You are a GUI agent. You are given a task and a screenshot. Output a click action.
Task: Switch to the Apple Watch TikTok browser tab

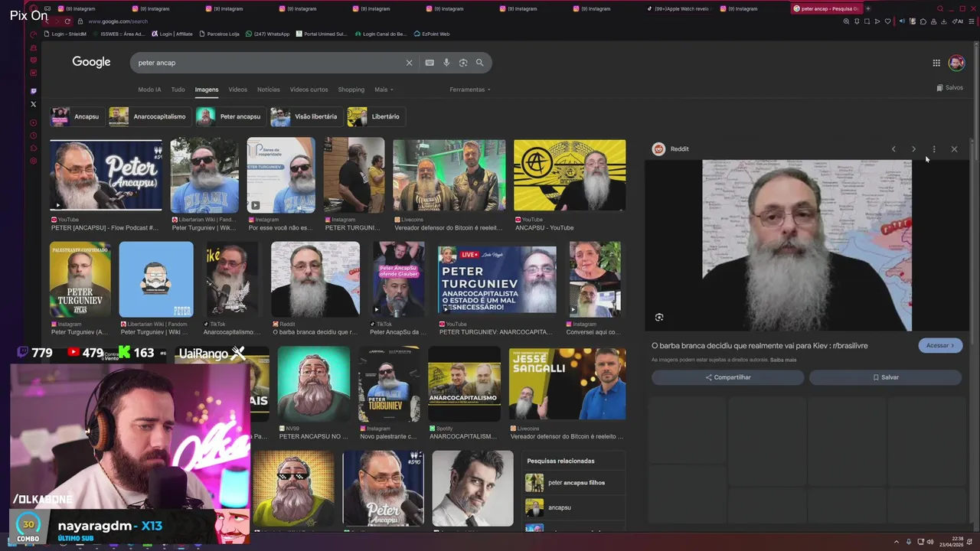(679, 8)
